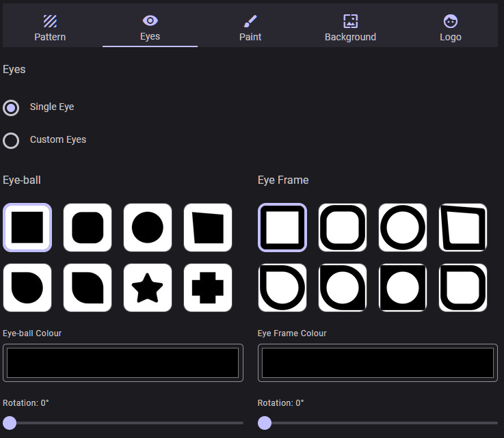Select square frame with circular hole

[x=402, y=288]
